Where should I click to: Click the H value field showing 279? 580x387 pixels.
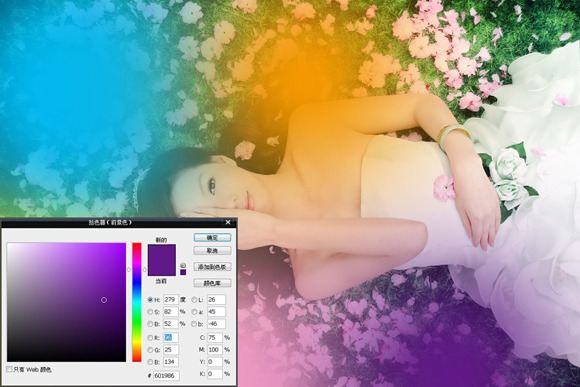click(171, 300)
